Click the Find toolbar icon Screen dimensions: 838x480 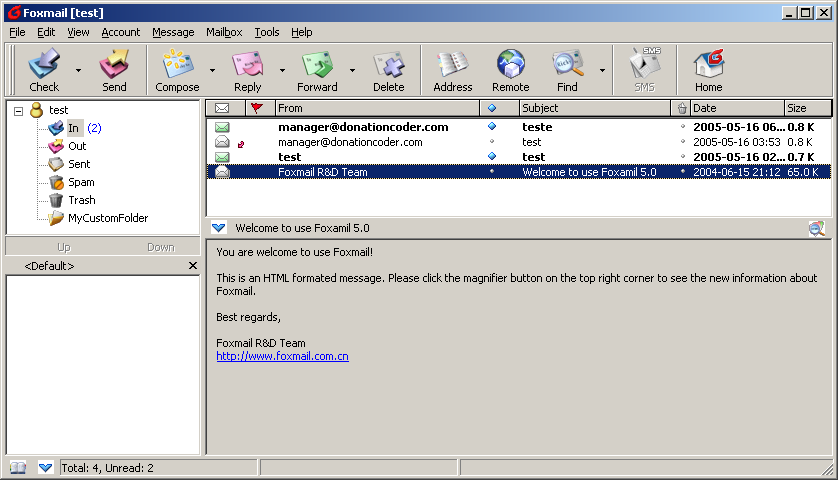tap(567, 70)
